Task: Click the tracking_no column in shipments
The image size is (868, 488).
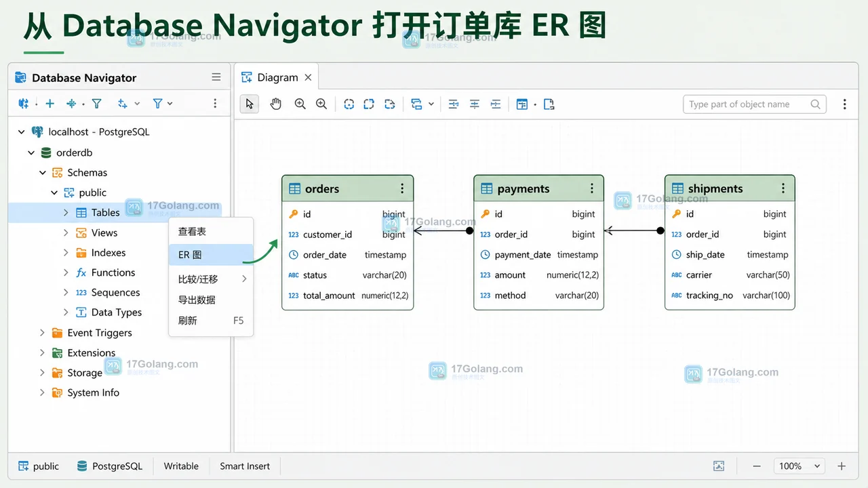Action: point(730,296)
